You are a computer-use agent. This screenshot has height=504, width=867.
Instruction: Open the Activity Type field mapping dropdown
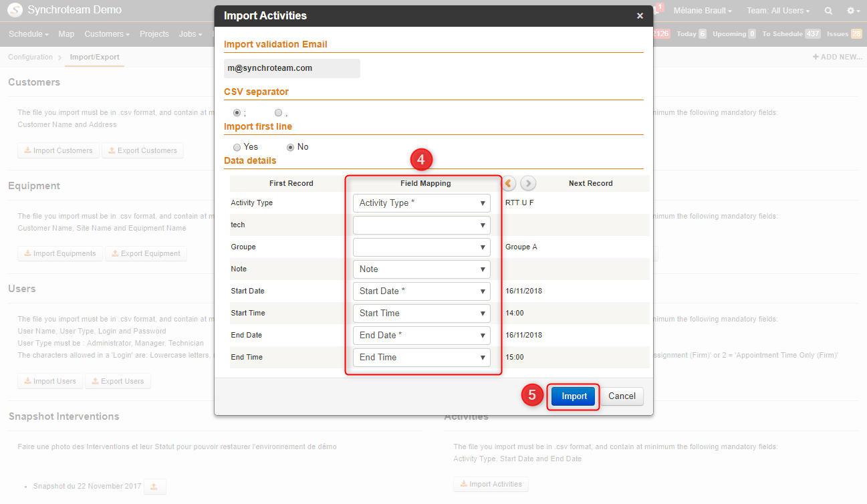[x=422, y=203]
